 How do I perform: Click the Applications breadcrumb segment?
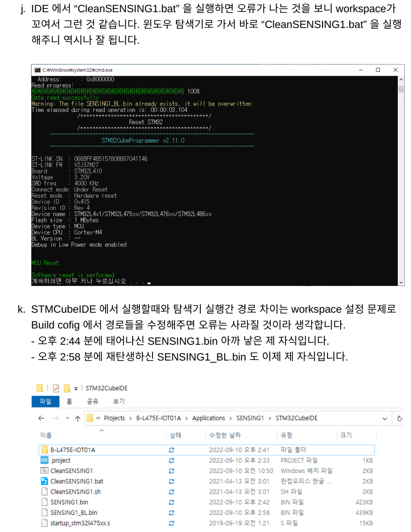point(208,418)
